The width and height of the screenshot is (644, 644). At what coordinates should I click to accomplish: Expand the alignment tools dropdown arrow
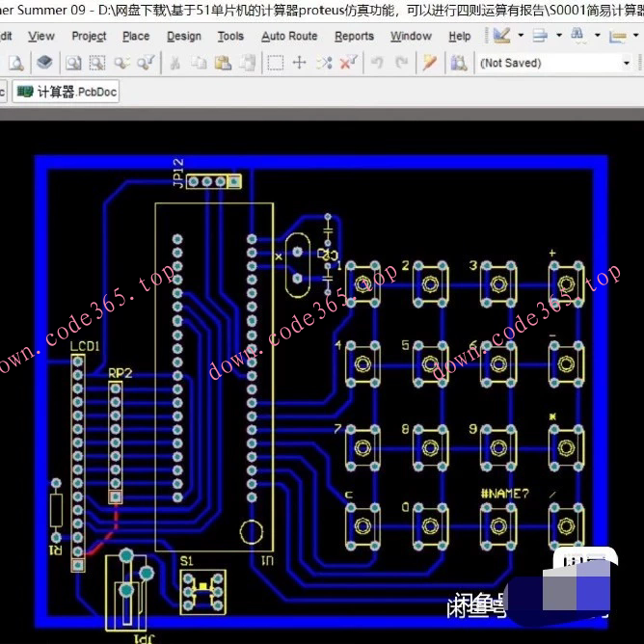(559, 36)
